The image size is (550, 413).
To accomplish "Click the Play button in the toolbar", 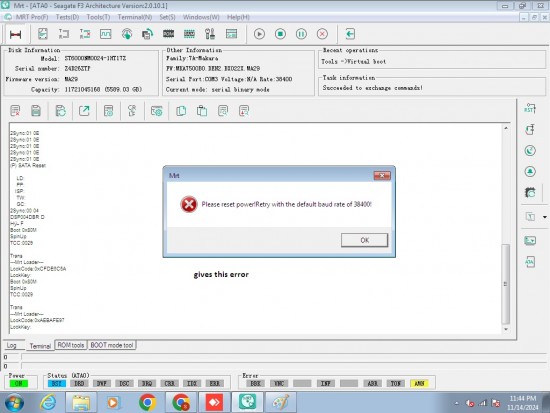I will click(259, 34).
